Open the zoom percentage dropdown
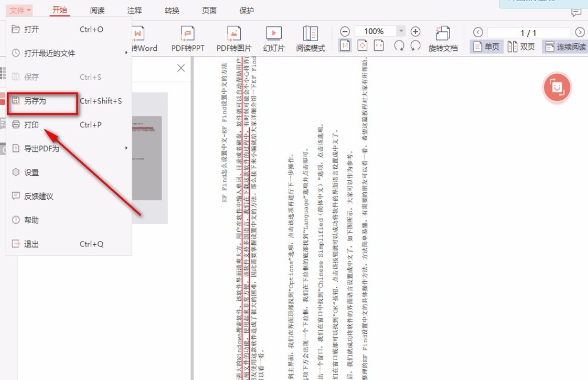 tap(401, 30)
